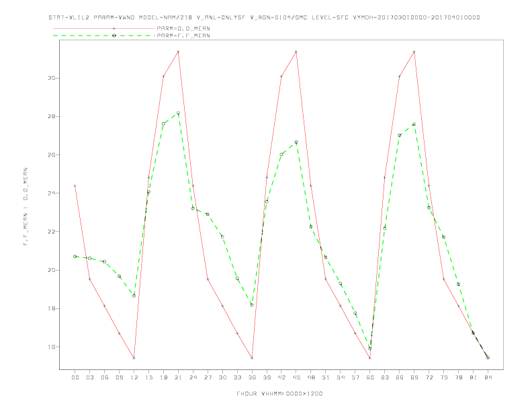Click x-axis tick label 78
Screen dimensions: 532x411
(458, 377)
